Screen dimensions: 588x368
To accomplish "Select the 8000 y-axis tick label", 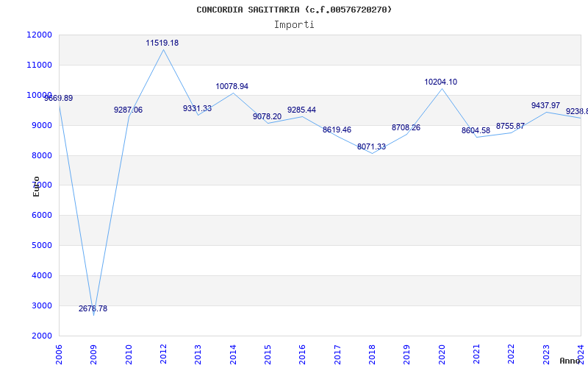I will pyautogui.click(x=41, y=155).
